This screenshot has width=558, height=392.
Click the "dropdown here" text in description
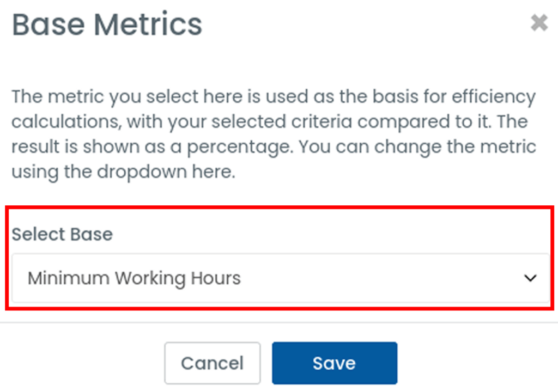(166, 172)
